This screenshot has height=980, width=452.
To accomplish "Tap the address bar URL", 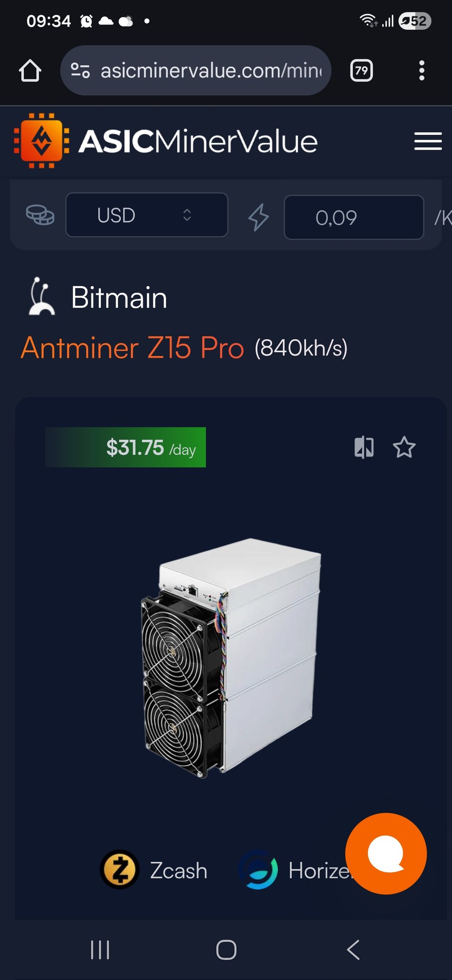I will 211,71.
